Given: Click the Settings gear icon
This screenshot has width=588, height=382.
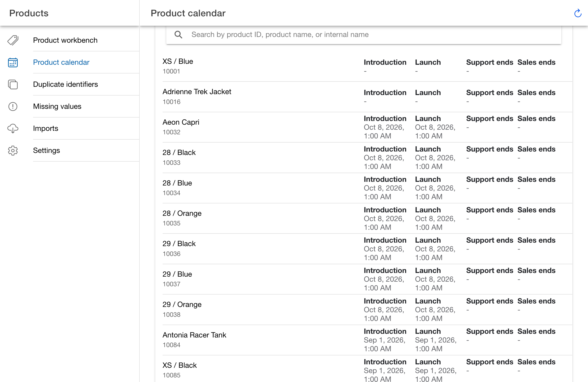Looking at the screenshot, I should pyautogui.click(x=13, y=151).
